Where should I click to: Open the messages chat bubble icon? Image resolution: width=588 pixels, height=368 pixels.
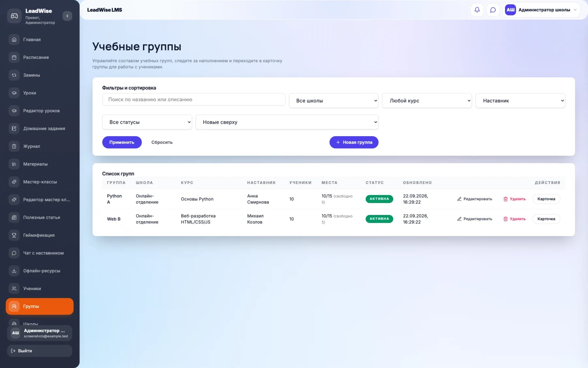[493, 10]
